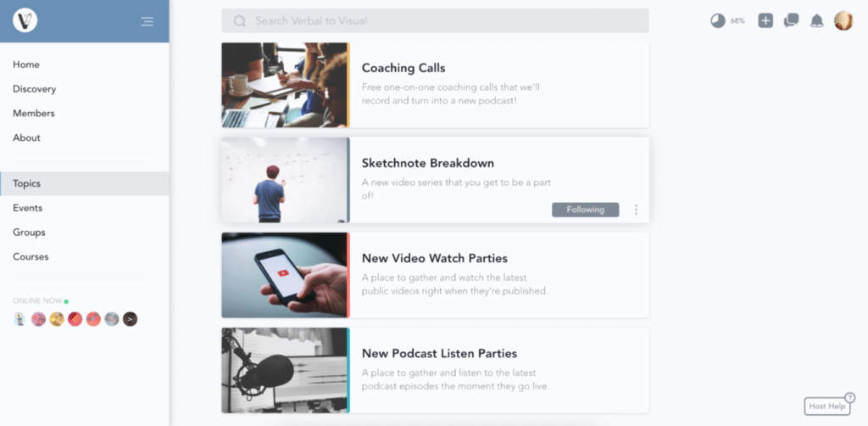Viewport: 868px width, 426px height.
Task: Open notifications bell icon
Action: pyautogui.click(x=816, y=21)
